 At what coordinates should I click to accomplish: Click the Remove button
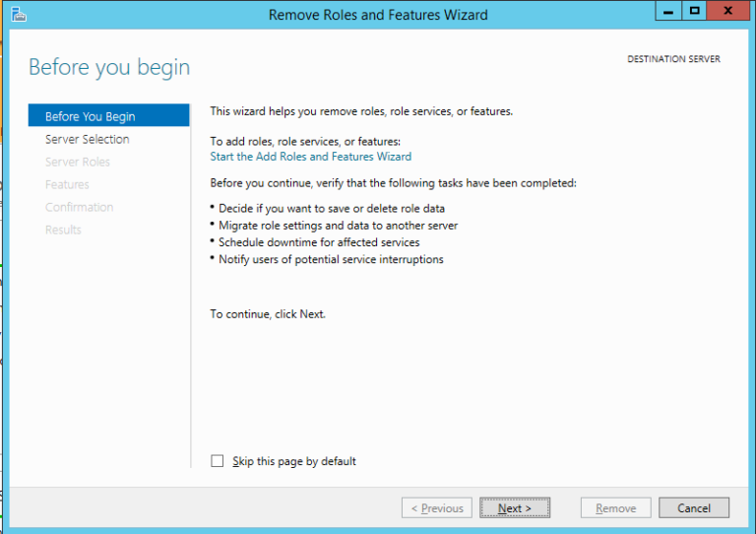click(615, 508)
